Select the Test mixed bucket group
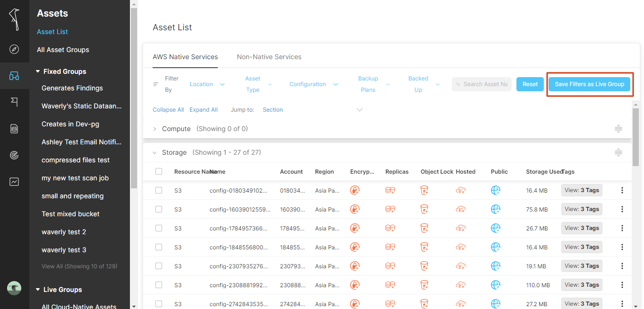 click(70, 214)
